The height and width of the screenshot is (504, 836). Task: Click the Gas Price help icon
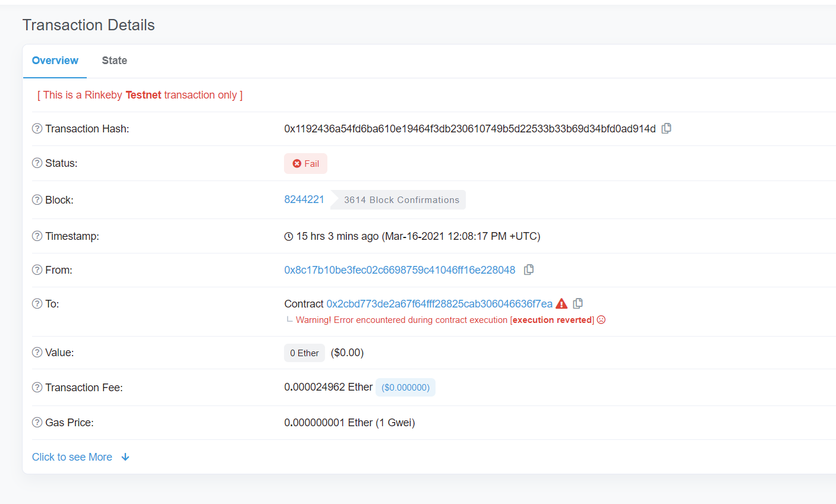tap(36, 422)
